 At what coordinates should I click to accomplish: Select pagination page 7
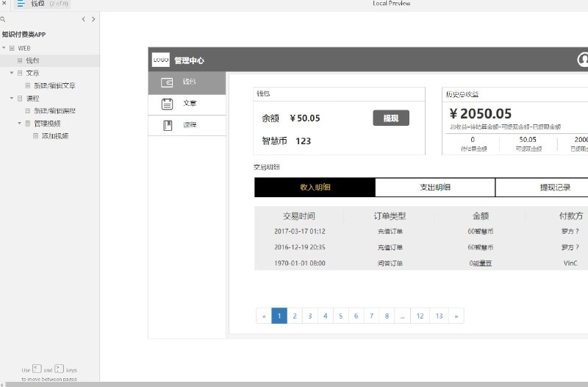(x=372, y=316)
